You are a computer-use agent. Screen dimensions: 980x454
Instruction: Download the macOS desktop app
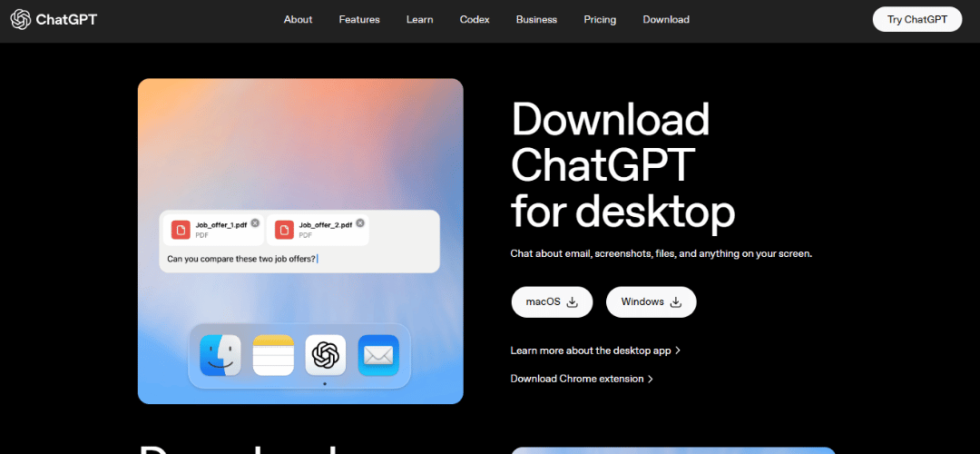552,302
